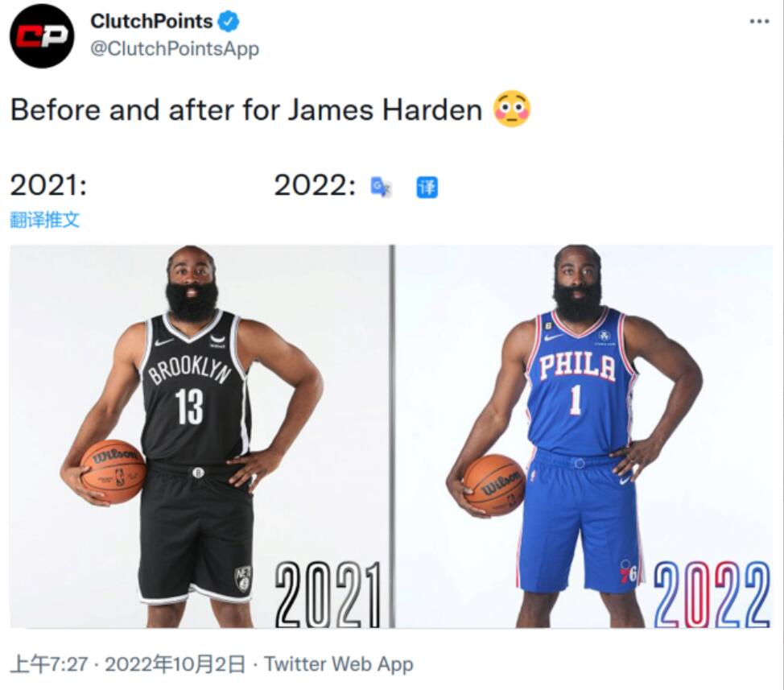Click the blue 译 translate icon
Image resolution: width=784 pixels, height=690 pixels.
[427, 188]
